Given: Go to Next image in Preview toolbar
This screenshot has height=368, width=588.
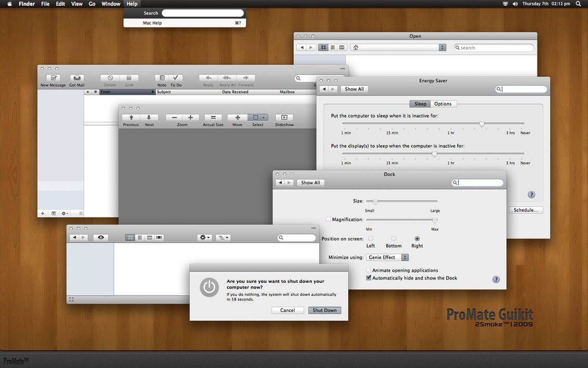Looking at the screenshot, I should click(x=149, y=118).
